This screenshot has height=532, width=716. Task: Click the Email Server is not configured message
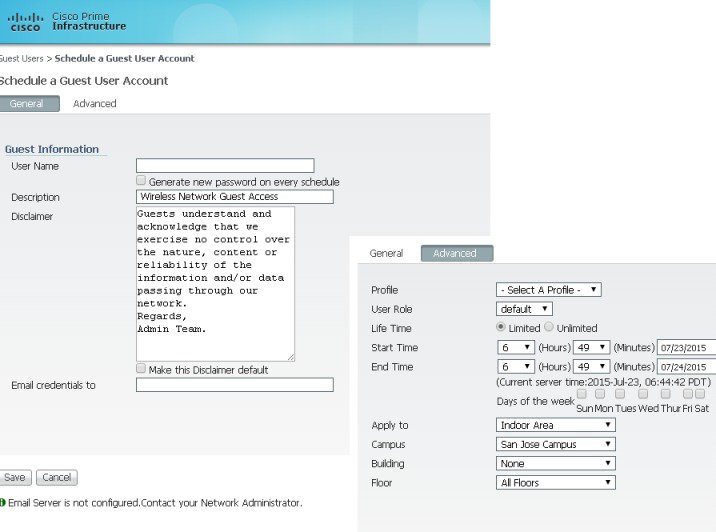click(155, 503)
